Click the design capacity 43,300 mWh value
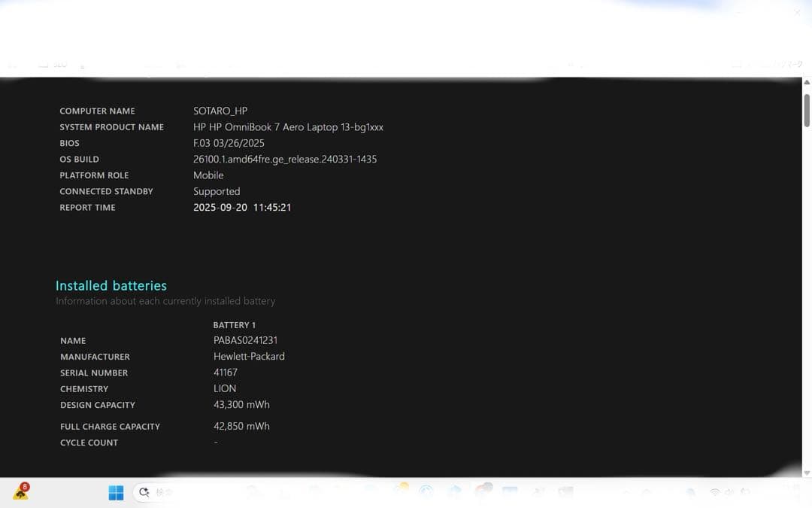The width and height of the screenshot is (812, 508). (x=241, y=405)
